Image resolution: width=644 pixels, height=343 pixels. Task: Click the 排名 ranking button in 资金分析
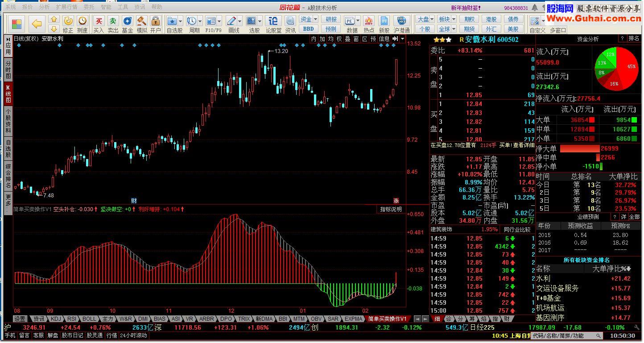pyautogui.click(x=633, y=39)
